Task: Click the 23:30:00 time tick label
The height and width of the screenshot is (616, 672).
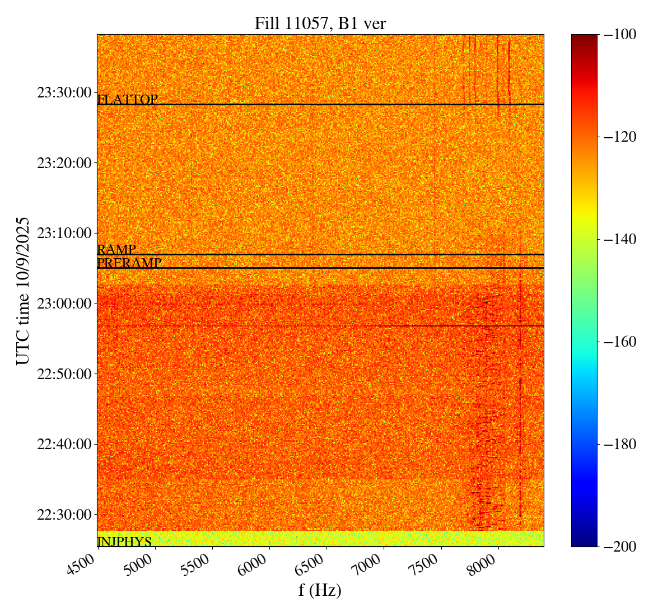Action: click(x=64, y=92)
